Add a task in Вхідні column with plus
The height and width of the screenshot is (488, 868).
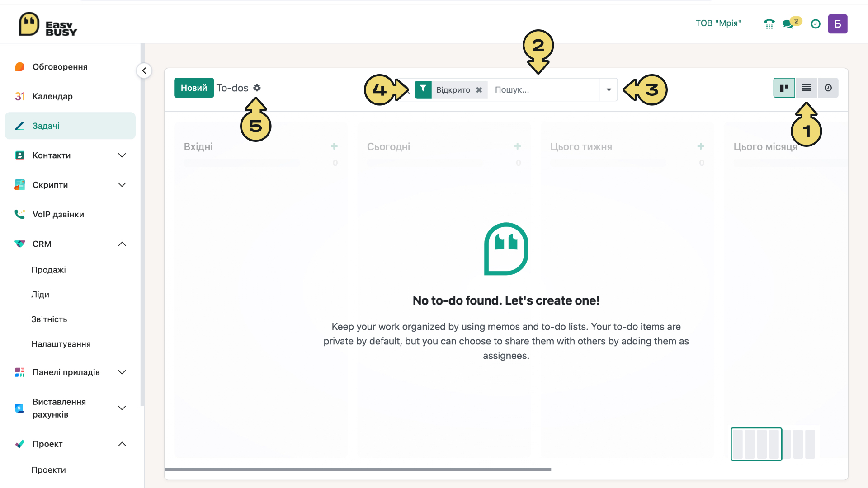point(334,146)
